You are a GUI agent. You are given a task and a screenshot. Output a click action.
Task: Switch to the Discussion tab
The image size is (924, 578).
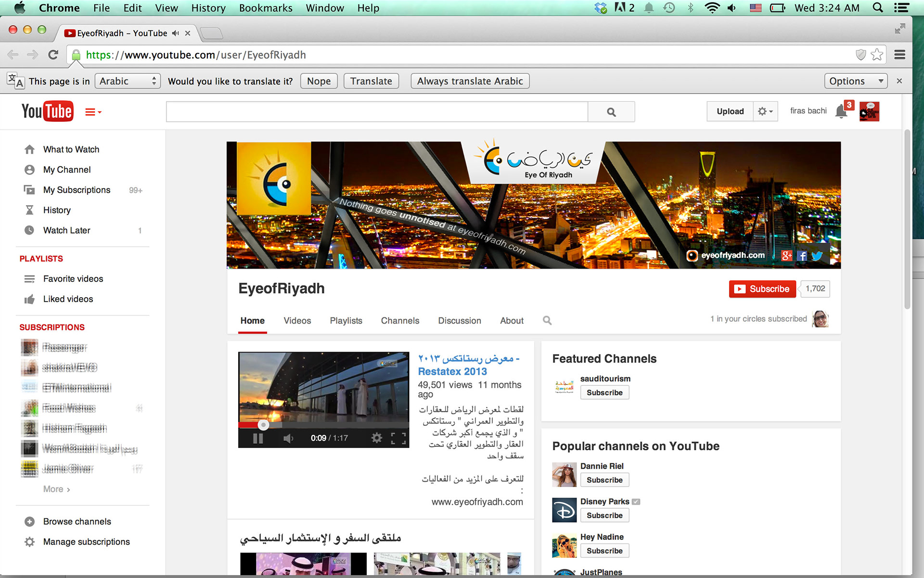(x=460, y=321)
